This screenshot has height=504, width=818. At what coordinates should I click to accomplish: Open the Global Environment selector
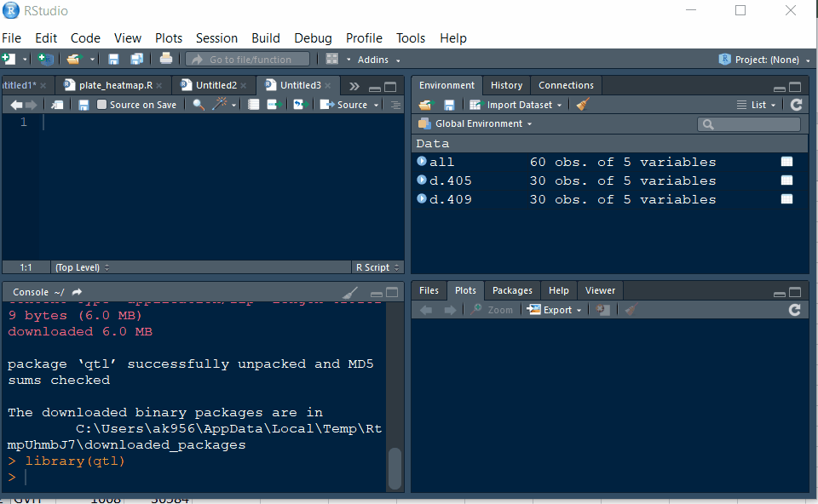coord(475,123)
